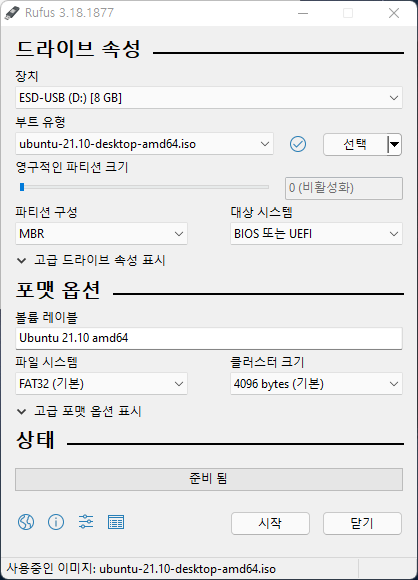Click the 포맷 옵션 heading
Image resolution: width=418 pixels, height=580 pixels.
point(58,290)
